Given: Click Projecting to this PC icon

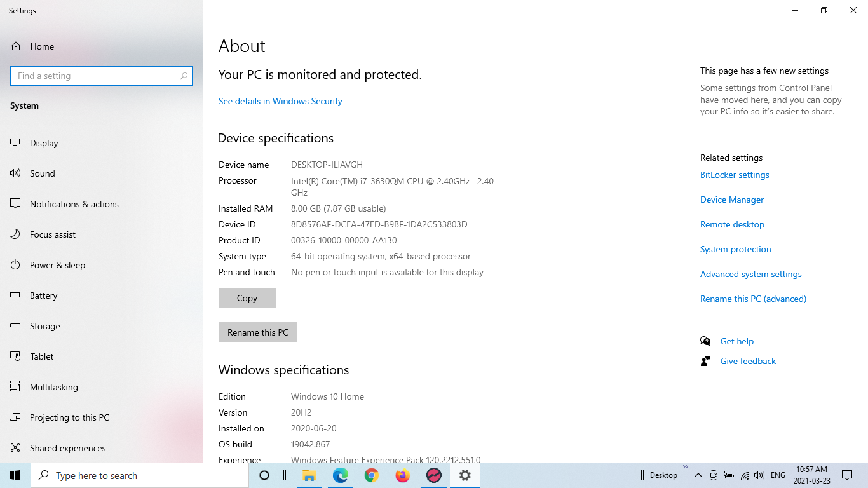Looking at the screenshot, I should coord(16,417).
